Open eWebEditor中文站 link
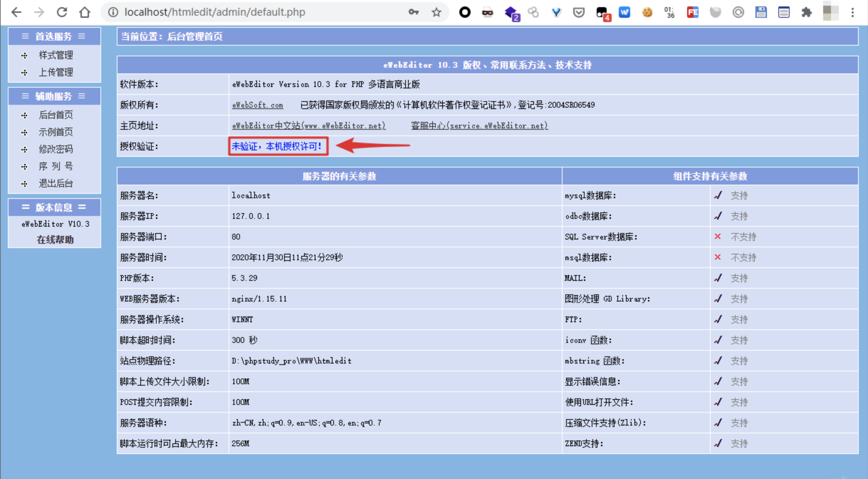This screenshot has height=479, width=868. [x=309, y=125]
